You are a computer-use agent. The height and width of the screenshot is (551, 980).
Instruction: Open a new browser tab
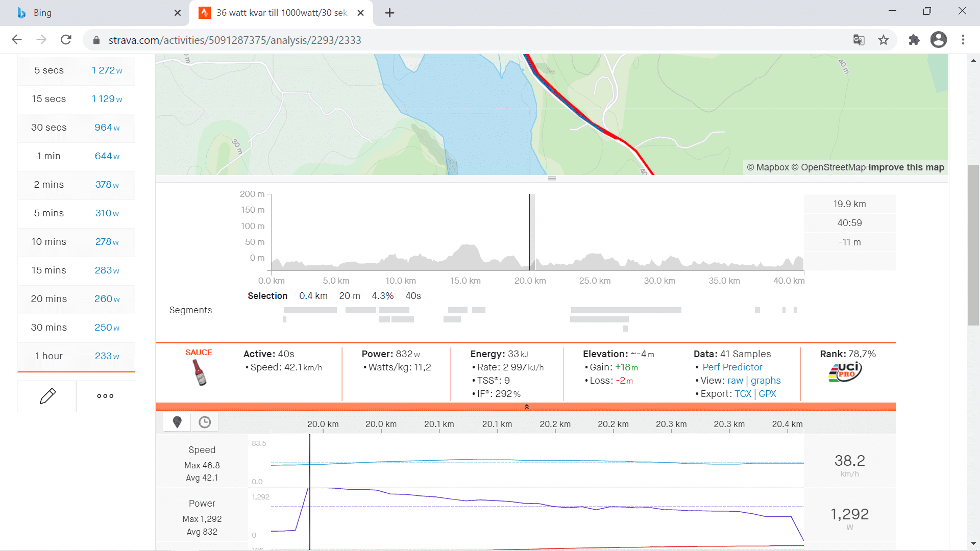389,13
